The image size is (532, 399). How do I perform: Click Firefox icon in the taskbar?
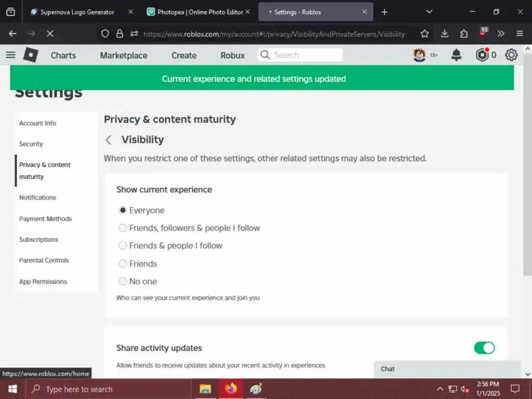click(231, 389)
